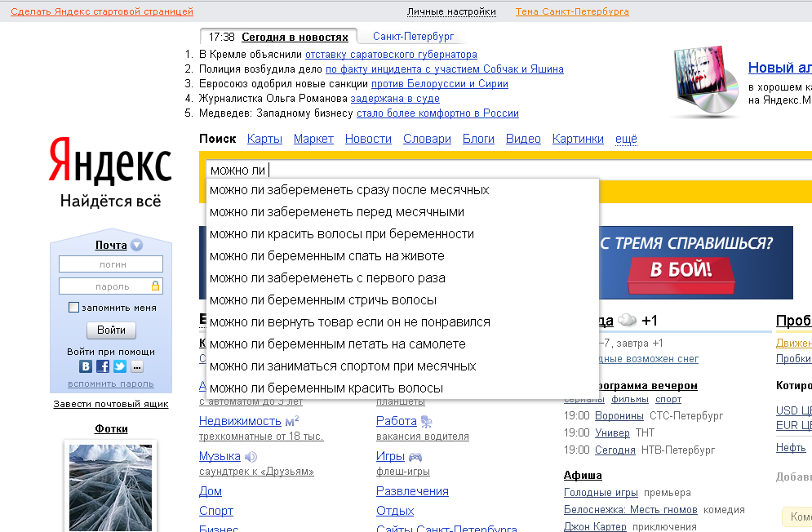
Task: Open news link 'против Белоруссии и Сирии'
Action: (x=440, y=83)
